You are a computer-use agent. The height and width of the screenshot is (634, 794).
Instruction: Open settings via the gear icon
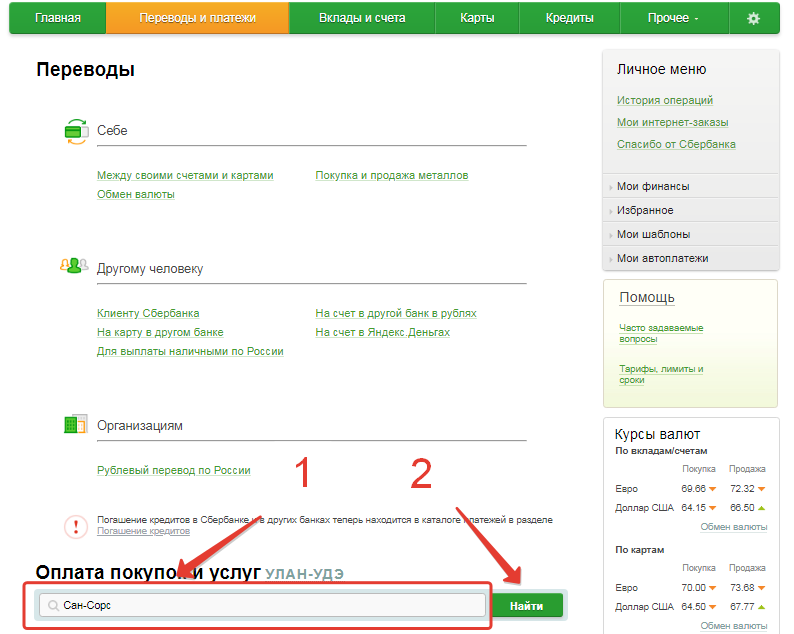click(x=753, y=18)
